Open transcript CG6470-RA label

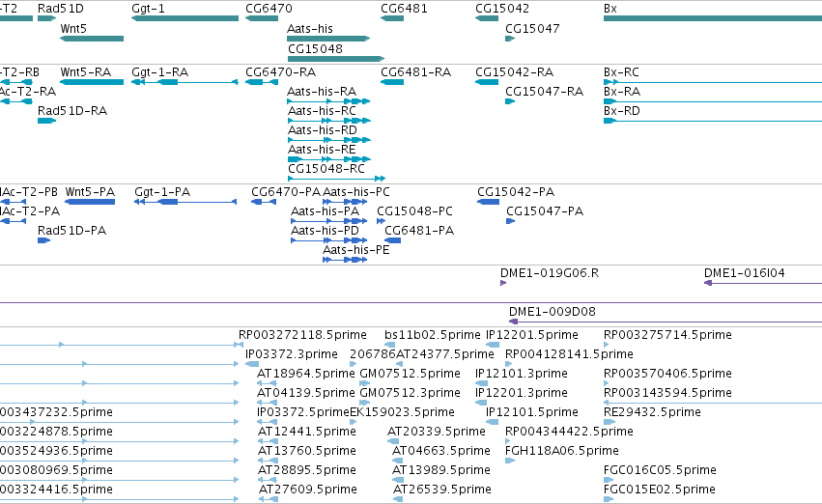click(280, 71)
